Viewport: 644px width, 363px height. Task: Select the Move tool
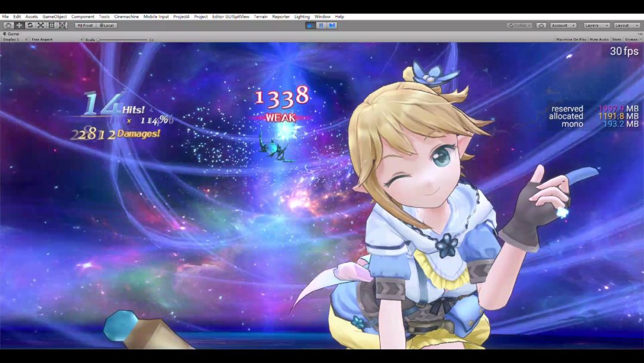[19, 26]
